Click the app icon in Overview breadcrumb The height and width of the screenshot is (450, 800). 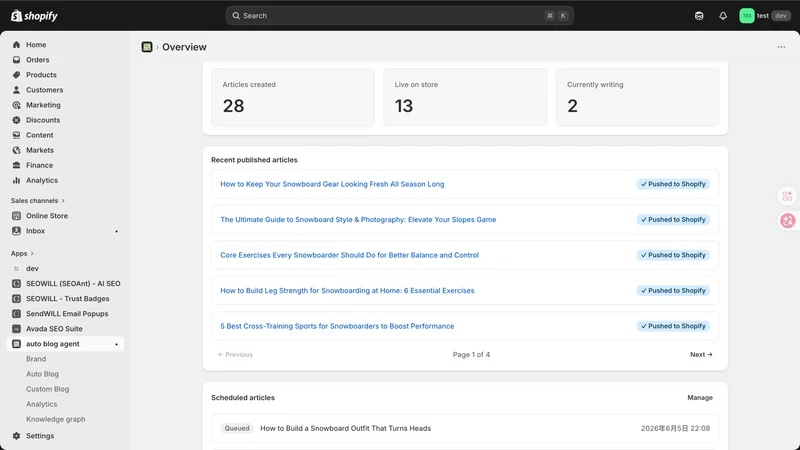[147, 47]
